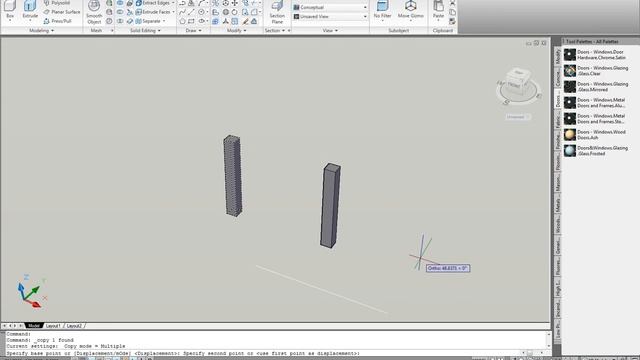Activate the Extrude tool
This screenshot has height=360, width=640.
coord(30,10)
